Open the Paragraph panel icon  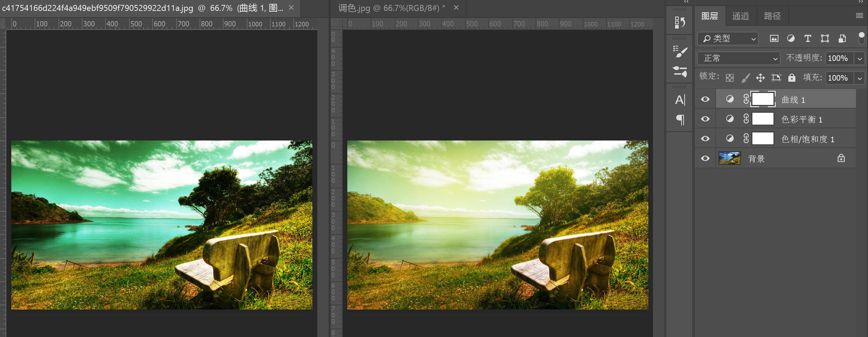(680, 120)
